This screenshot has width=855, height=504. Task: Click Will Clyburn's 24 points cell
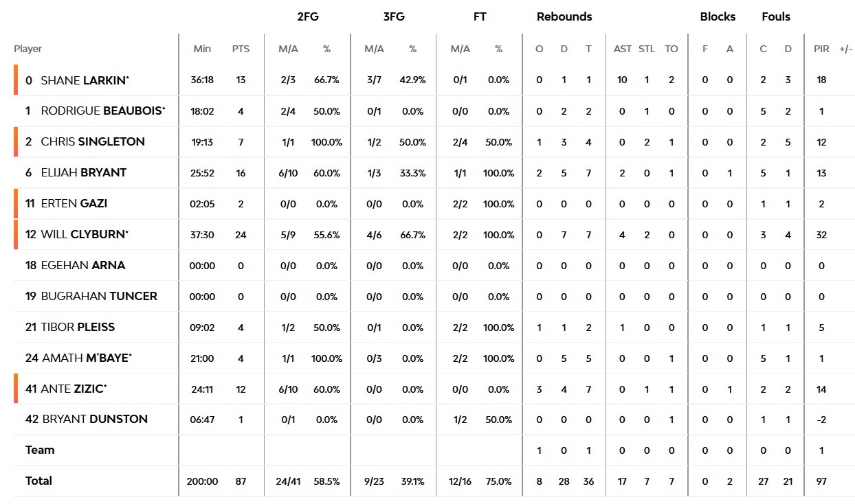(x=241, y=235)
